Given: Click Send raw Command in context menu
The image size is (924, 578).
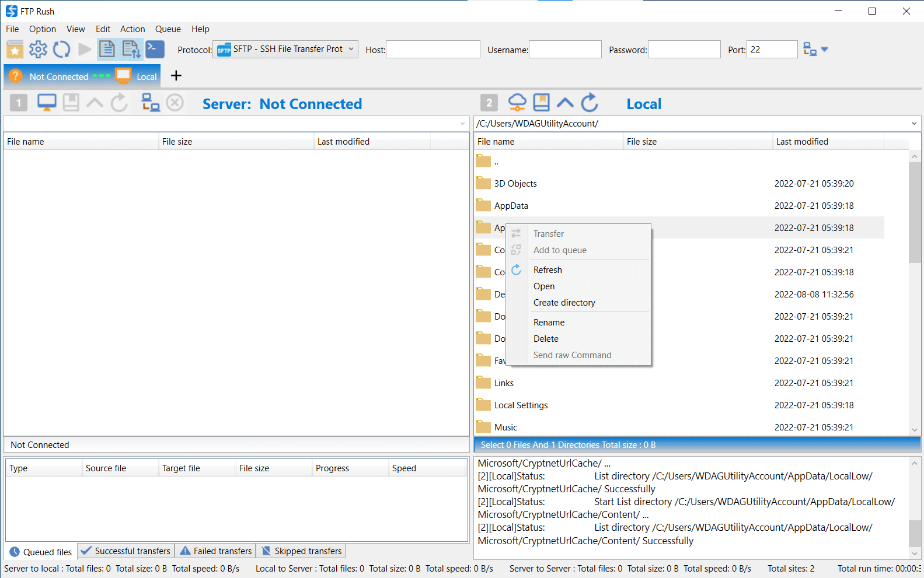Looking at the screenshot, I should pyautogui.click(x=578, y=355).
